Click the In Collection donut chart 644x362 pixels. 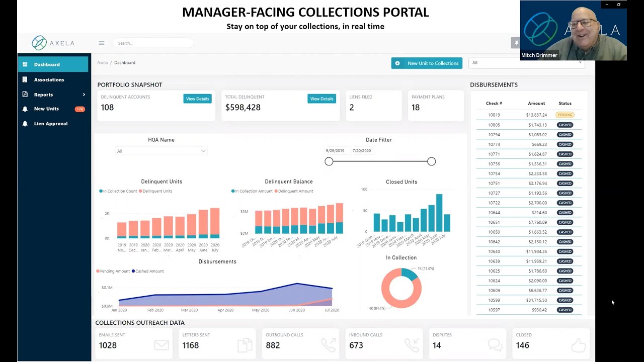(401, 288)
